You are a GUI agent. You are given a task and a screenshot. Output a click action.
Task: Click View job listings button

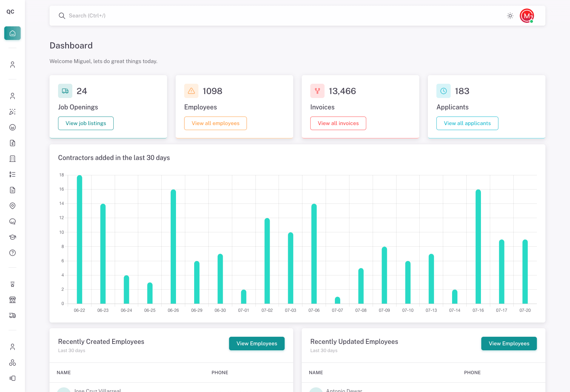point(86,123)
